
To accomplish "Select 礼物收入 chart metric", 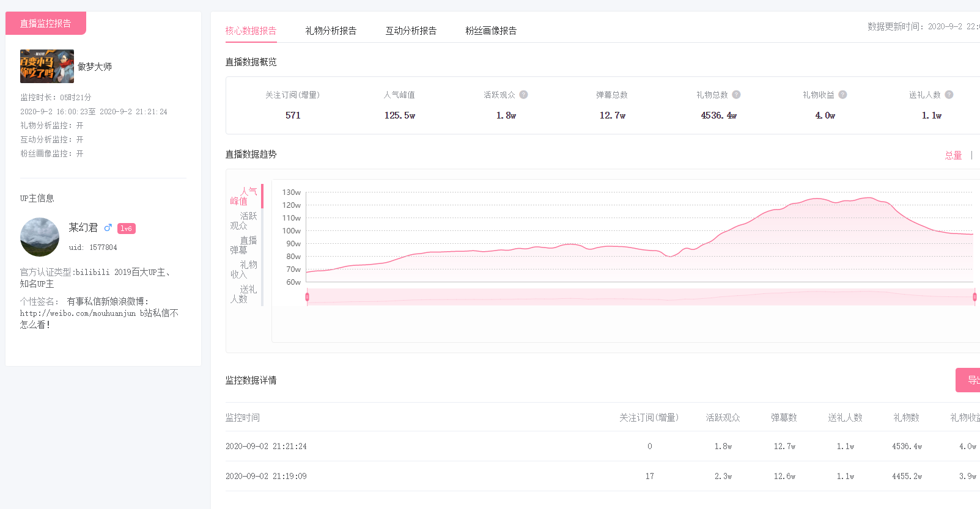I will 244,269.
